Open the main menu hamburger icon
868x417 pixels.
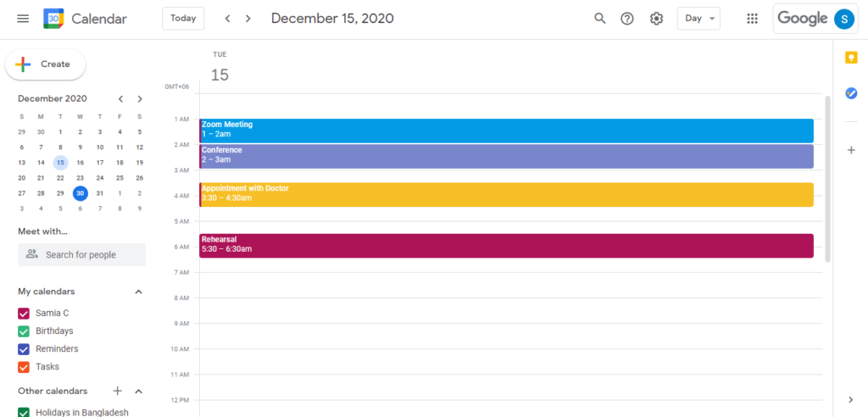[x=23, y=19]
